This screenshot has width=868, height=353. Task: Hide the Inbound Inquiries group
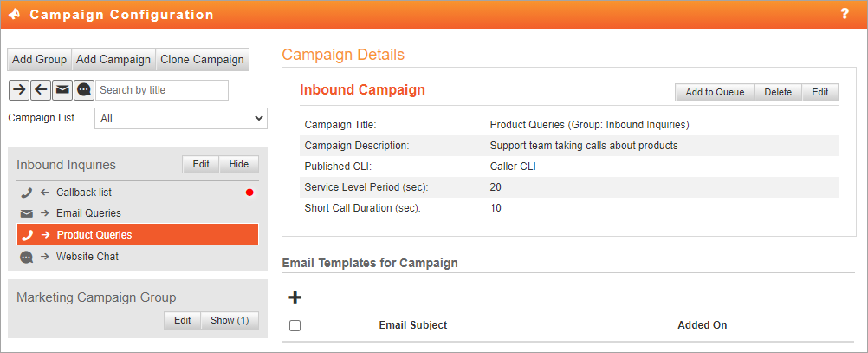(239, 164)
